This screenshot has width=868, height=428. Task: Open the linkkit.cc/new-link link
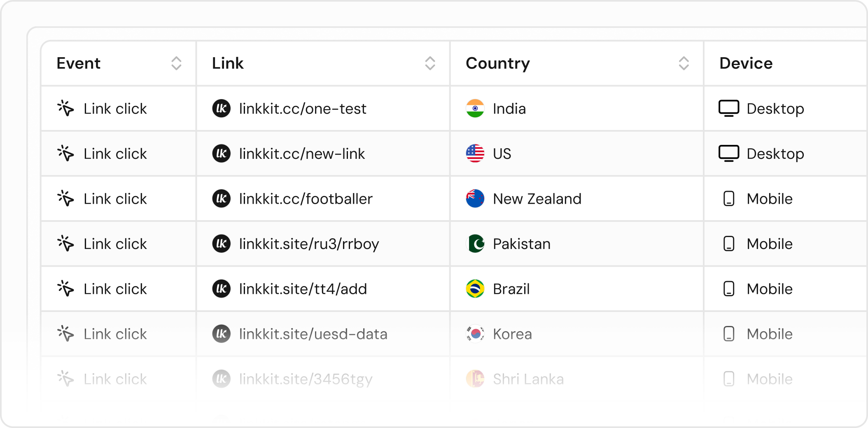pos(302,154)
